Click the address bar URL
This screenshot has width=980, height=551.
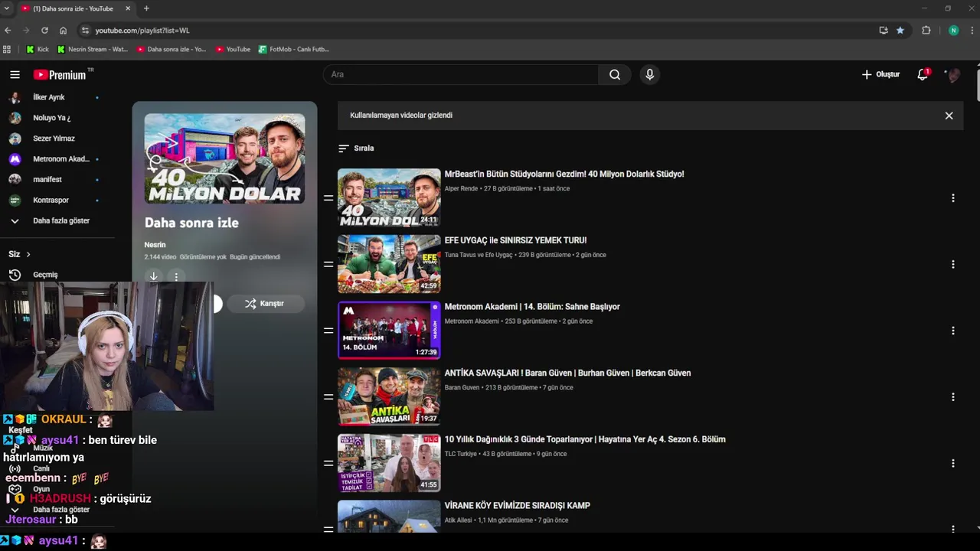[x=142, y=31]
